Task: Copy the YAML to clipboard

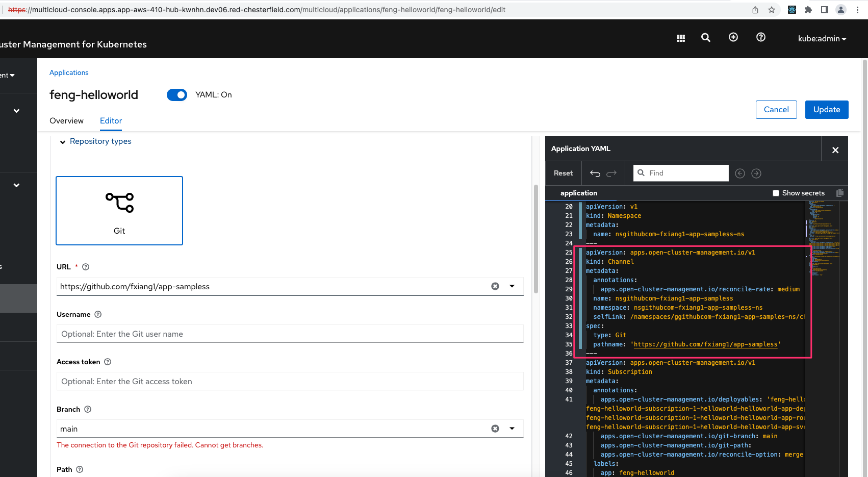Action: pyautogui.click(x=839, y=193)
